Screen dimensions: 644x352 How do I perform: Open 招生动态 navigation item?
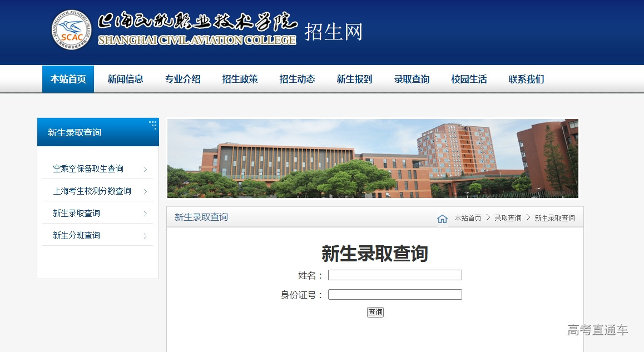click(297, 79)
